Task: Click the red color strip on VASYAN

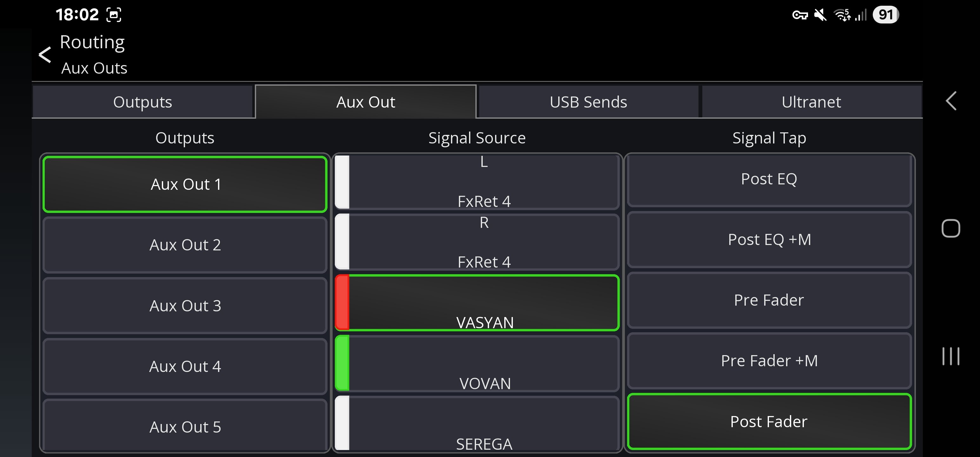Action: coord(342,302)
